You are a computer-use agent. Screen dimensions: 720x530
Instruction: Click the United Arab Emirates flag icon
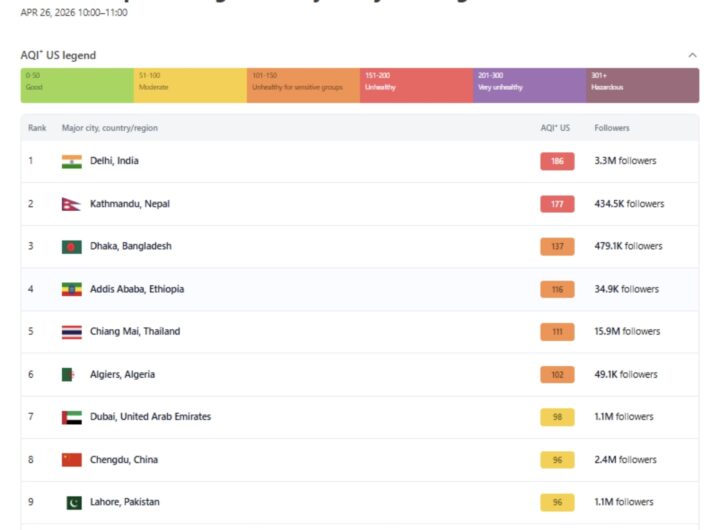click(x=71, y=416)
